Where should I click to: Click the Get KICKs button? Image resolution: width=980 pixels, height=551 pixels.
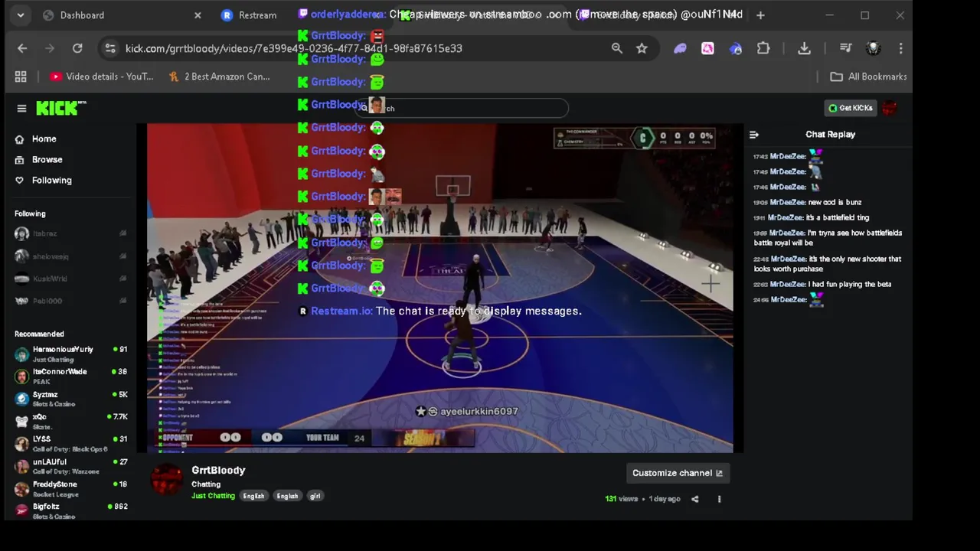849,108
